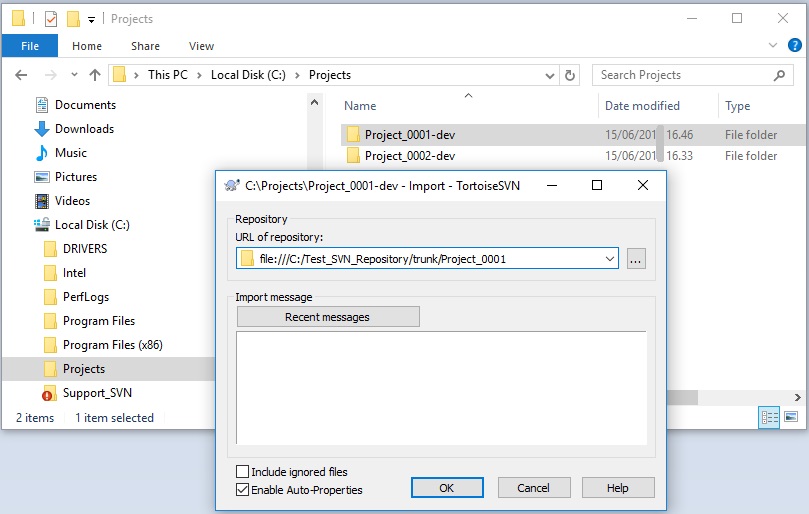
Task: Go back with the Back arrow
Action: (21, 75)
